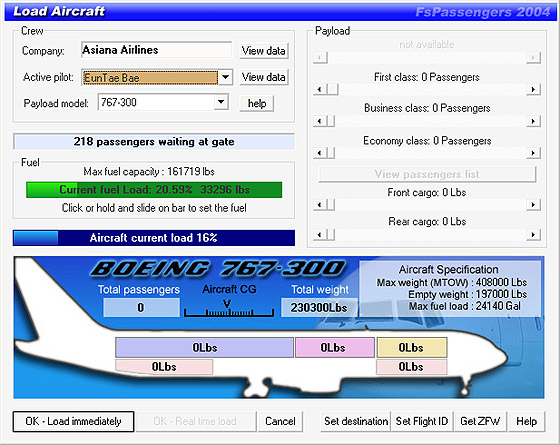Open payload model help button
The height and width of the screenshot is (445, 560).
coord(257,104)
